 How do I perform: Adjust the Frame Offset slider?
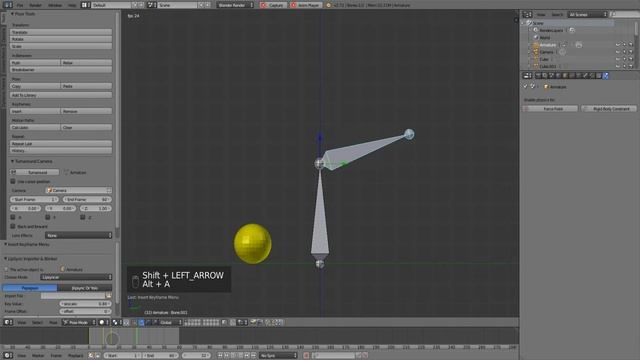point(85,311)
